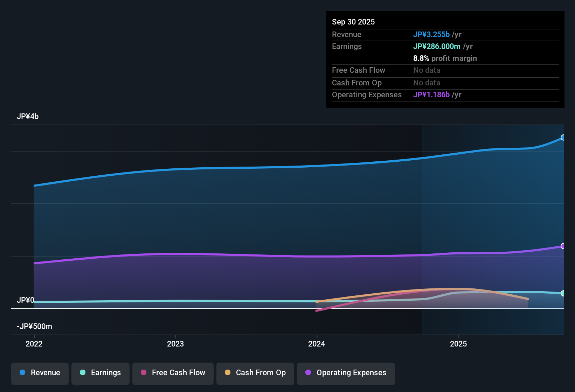Toggle the Earnings series visibility
Screen dimensions: 575x392
101,373
